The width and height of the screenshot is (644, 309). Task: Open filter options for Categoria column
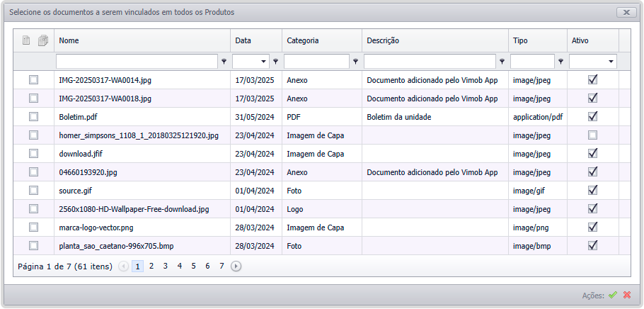pyautogui.click(x=356, y=62)
